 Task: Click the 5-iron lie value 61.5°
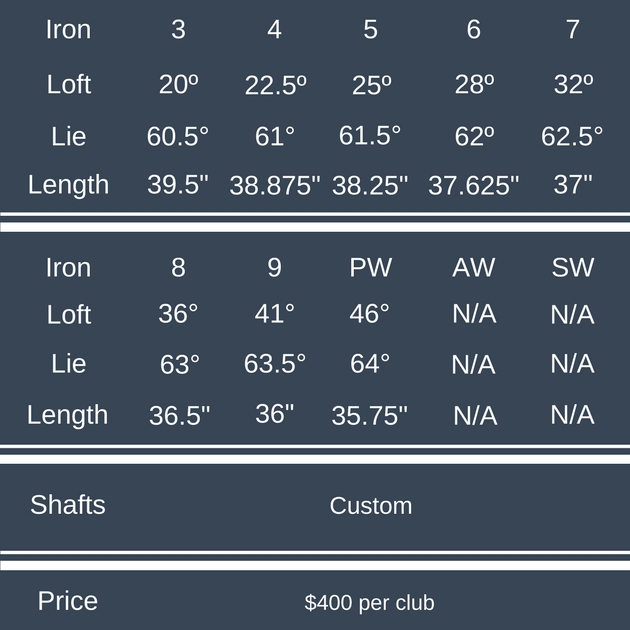pos(370,136)
